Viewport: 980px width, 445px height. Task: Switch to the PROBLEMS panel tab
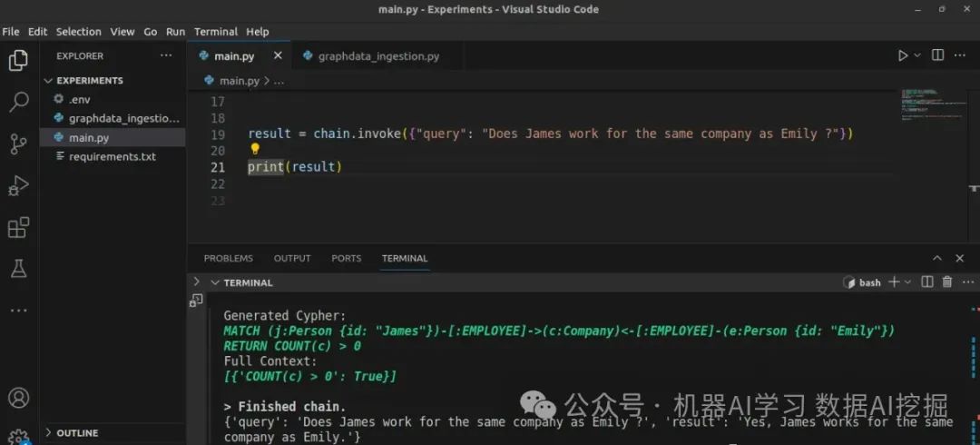click(228, 259)
